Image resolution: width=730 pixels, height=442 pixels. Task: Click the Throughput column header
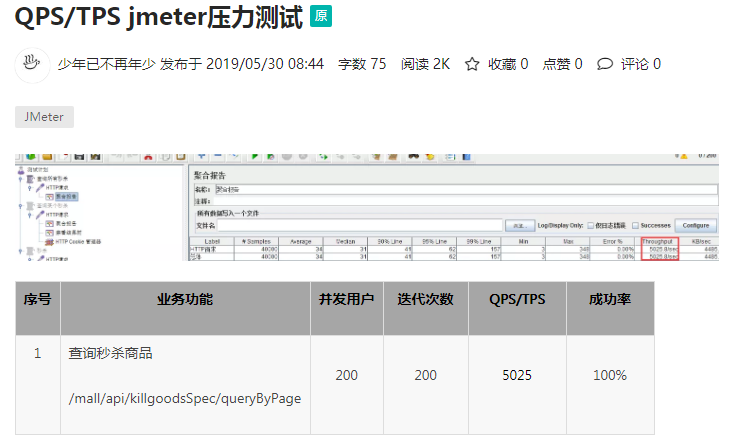(x=657, y=241)
